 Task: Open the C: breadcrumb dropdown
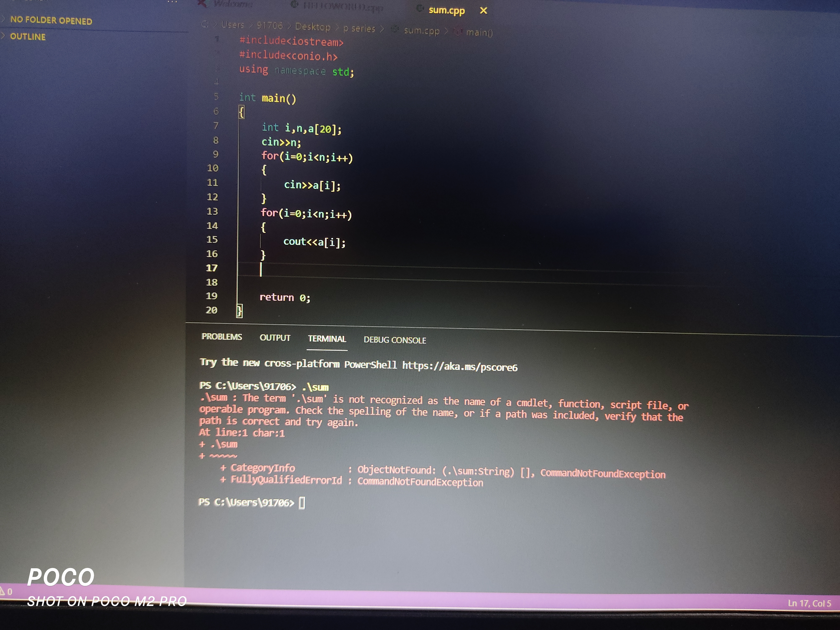(205, 24)
